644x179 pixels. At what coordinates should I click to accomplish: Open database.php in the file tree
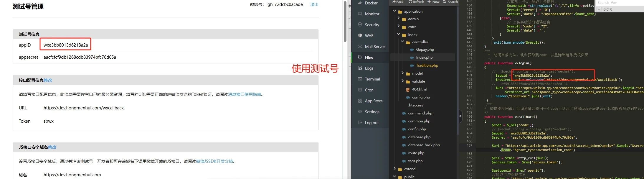pos(419,137)
